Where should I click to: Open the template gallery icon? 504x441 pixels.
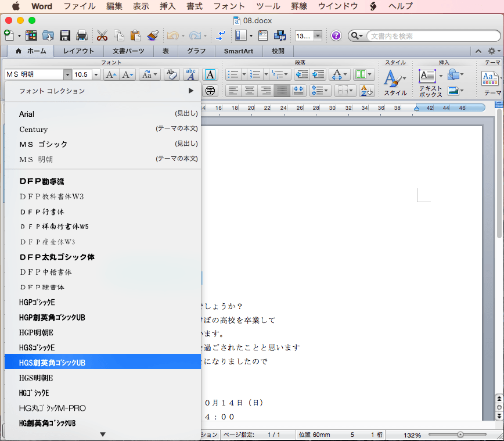31,35
